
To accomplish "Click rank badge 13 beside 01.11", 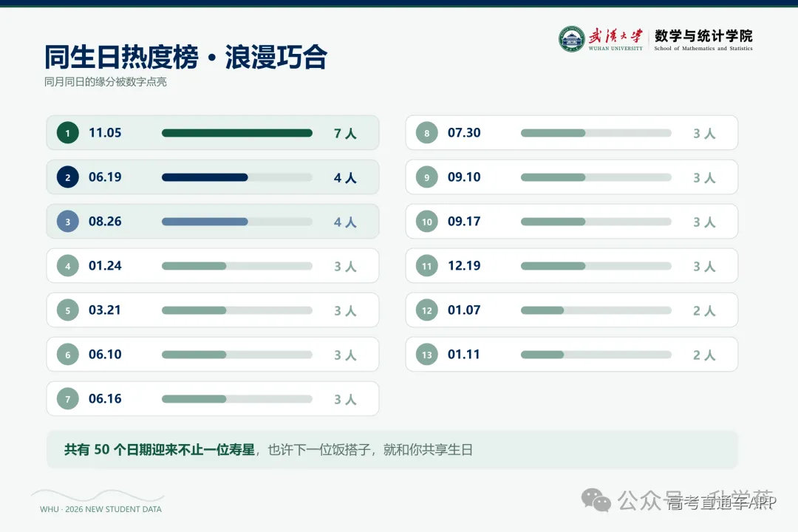I will tap(426, 355).
